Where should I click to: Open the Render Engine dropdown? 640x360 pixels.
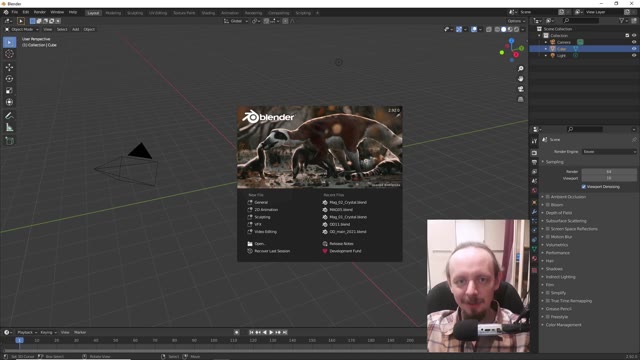[609, 151]
